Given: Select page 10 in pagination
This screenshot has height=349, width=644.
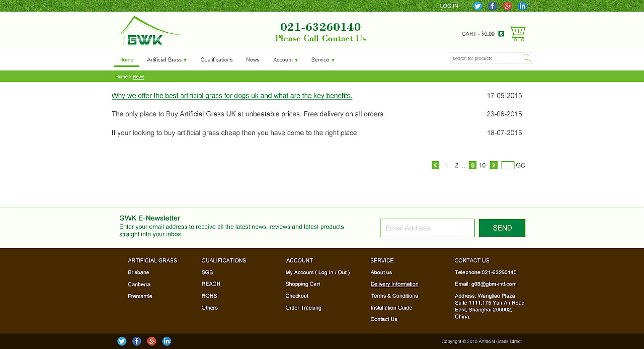Looking at the screenshot, I should tap(482, 165).
